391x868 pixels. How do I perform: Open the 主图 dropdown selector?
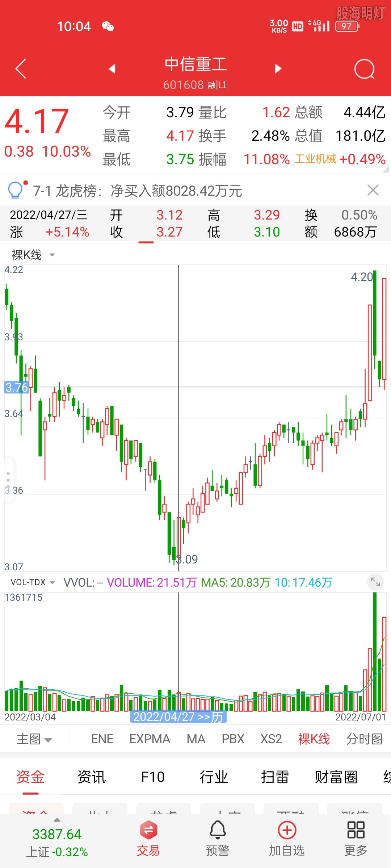pos(34,739)
